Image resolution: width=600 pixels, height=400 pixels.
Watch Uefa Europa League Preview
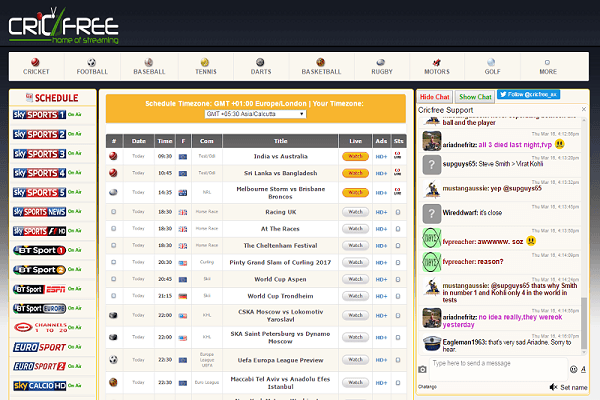click(355, 360)
